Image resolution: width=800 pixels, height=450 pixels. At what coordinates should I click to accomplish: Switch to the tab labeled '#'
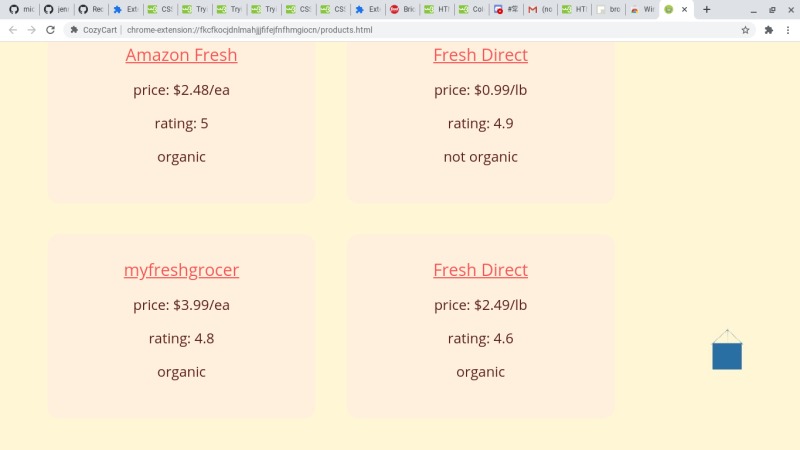[x=506, y=9]
